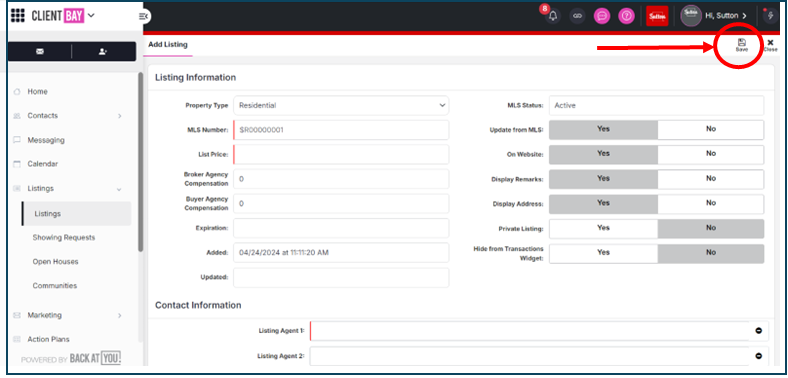Open the pink chat messages icon
Viewport: 788px width, 378px height.
(602, 16)
